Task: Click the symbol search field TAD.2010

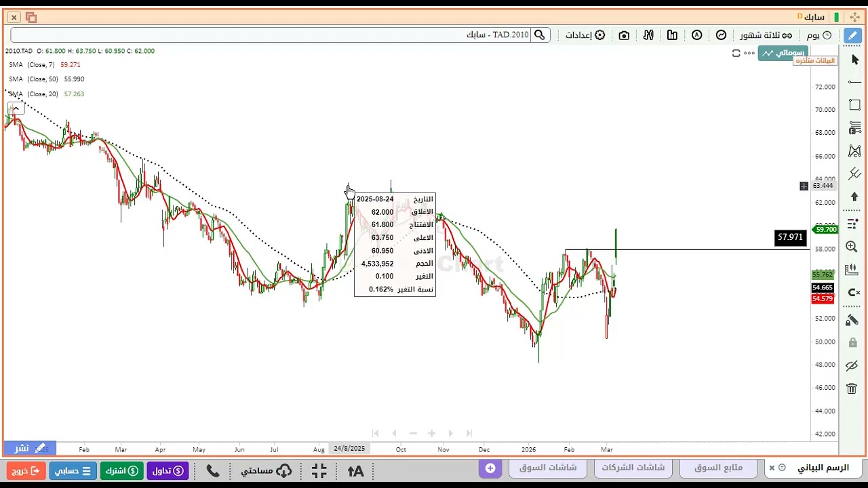Action: tap(271, 35)
